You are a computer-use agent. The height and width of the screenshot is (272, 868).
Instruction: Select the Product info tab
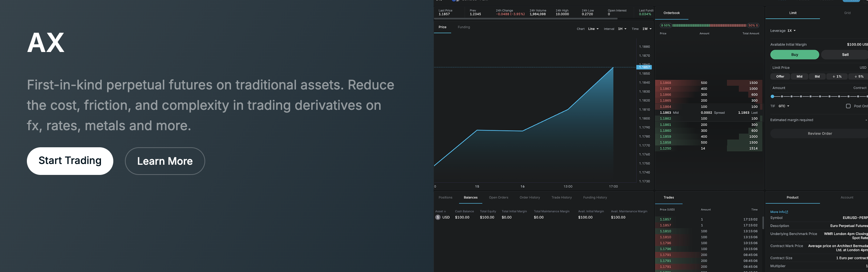(x=792, y=197)
